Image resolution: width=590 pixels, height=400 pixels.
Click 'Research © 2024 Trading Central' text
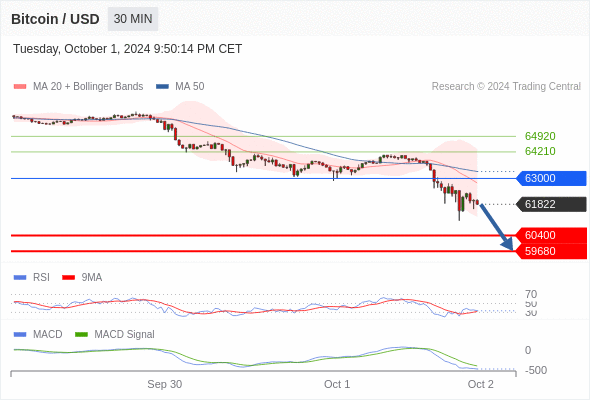(x=506, y=87)
